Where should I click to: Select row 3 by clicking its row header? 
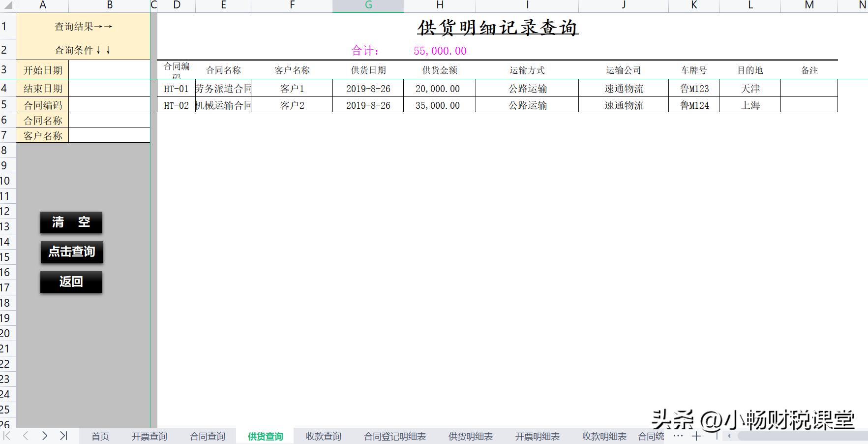click(x=6, y=69)
